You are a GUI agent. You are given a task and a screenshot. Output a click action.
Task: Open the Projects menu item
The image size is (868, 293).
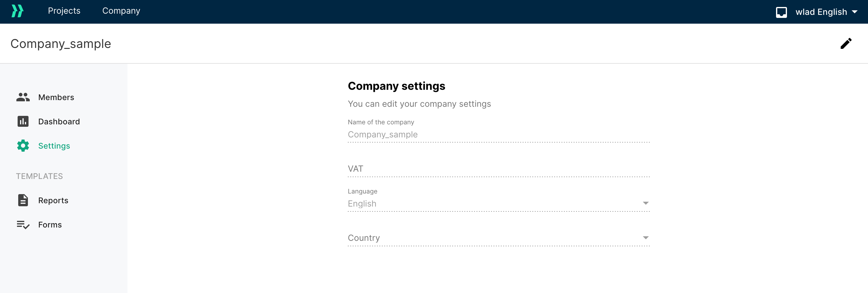pos(64,11)
